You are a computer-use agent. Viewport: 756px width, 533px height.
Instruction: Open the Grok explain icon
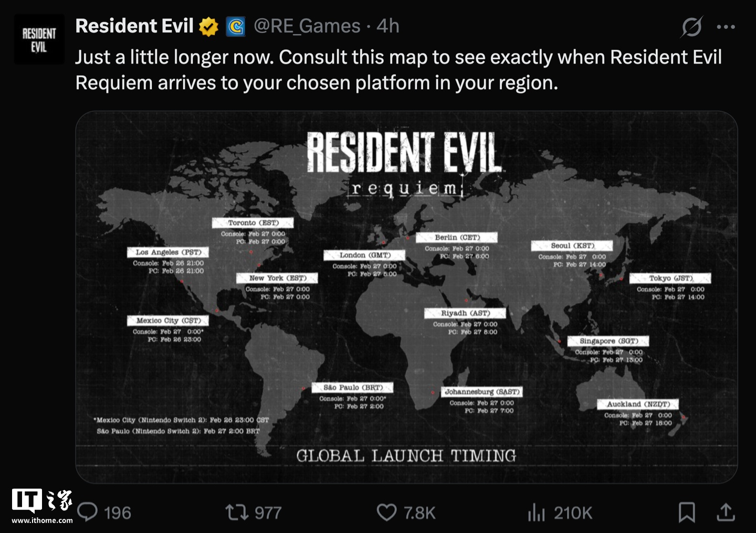[x=691, y=27]
